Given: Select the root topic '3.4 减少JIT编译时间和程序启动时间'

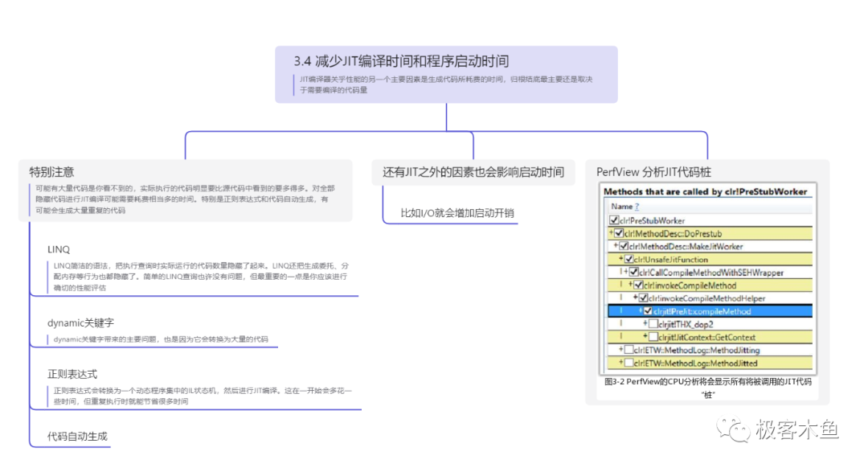Looking at the screenshot, I should 401,61.
